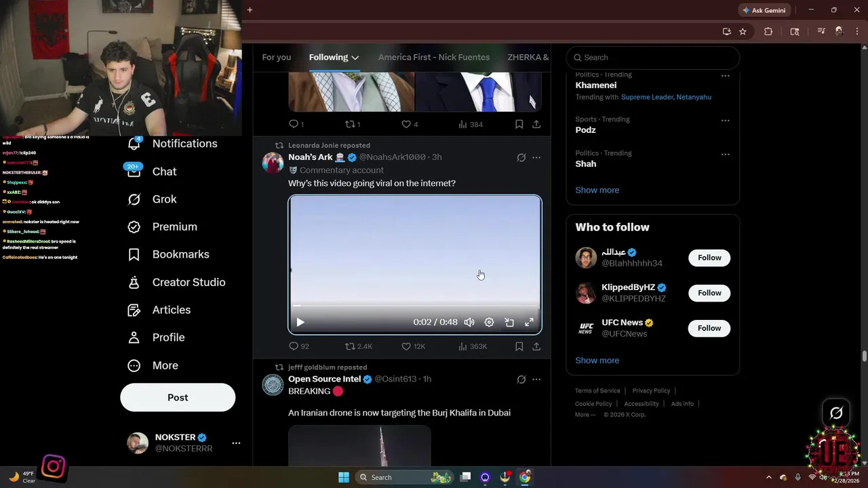
Task: Open the Open Source Intel profile name
Action: click(324, 379)
